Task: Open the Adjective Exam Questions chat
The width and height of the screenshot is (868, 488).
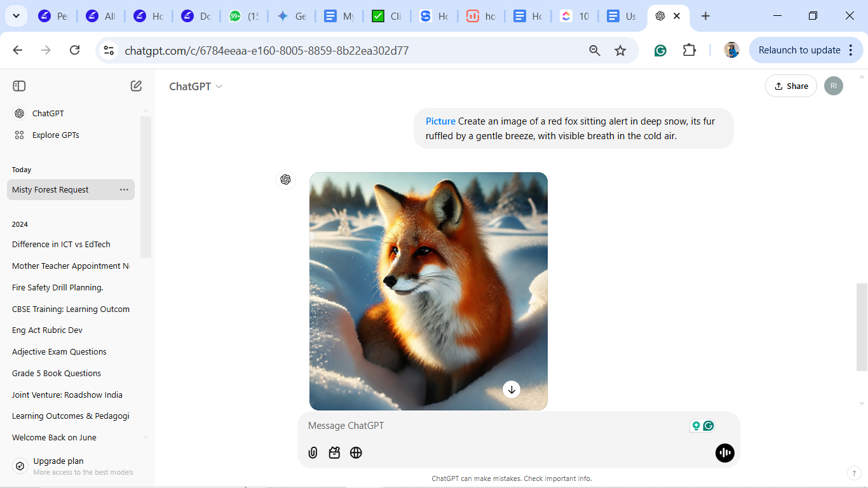Action: (71, 351)
